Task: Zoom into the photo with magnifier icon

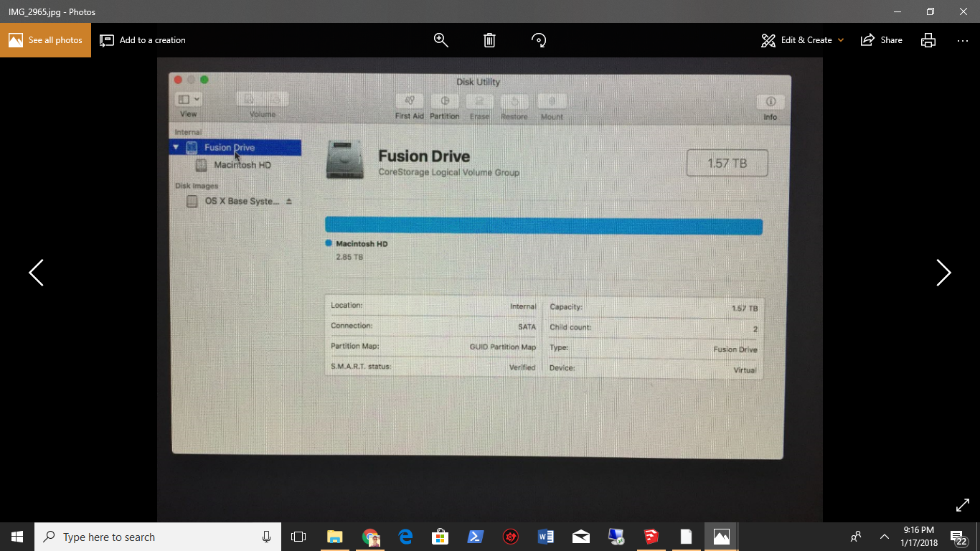Action: coord(441,40)
